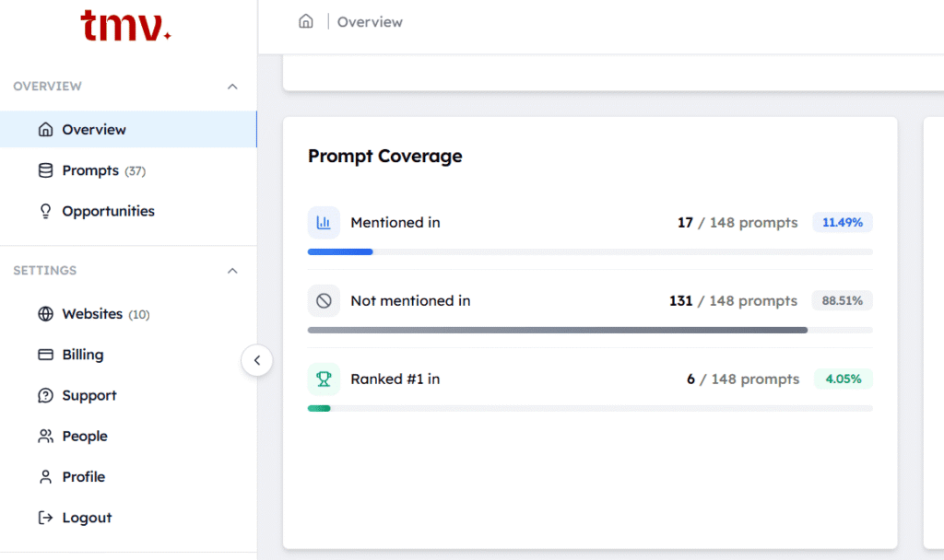Open the Prompts page
Viewport: 944px width, 560px height.
pos(90,170)
